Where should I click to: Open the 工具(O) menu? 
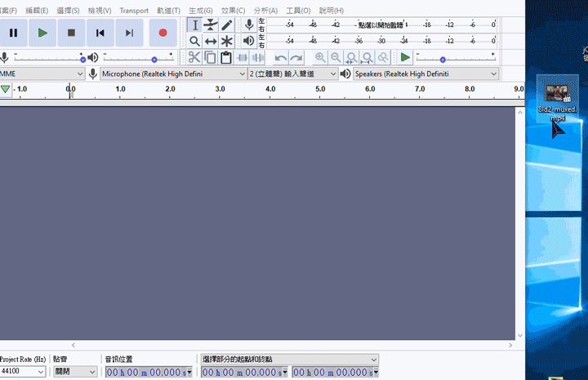(298, 11)
